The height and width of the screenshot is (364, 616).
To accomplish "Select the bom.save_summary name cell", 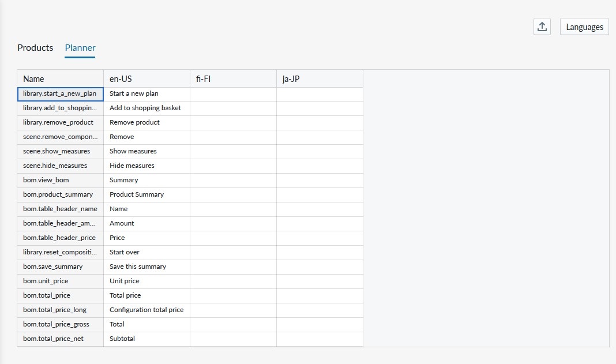I will coord(61,267).
